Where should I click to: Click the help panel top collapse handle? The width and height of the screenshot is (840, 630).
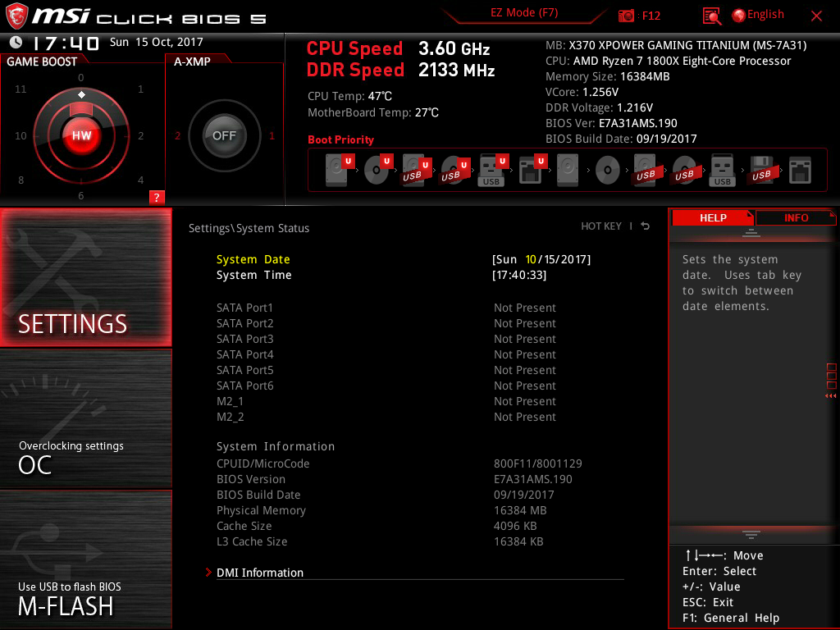751,232
